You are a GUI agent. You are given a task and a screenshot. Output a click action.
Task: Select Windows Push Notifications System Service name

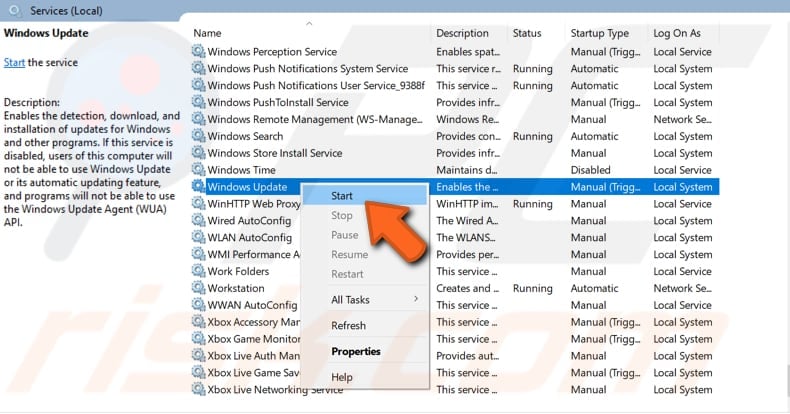coord(308,68)
